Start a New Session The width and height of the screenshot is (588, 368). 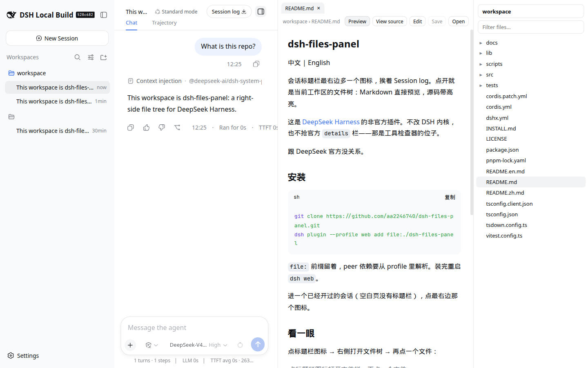tap(57, 38)
